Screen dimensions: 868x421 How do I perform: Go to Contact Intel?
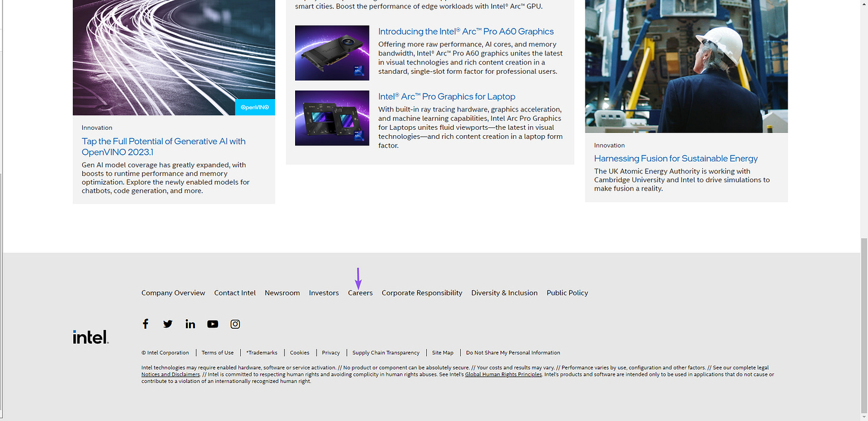(x=235, y=293)
